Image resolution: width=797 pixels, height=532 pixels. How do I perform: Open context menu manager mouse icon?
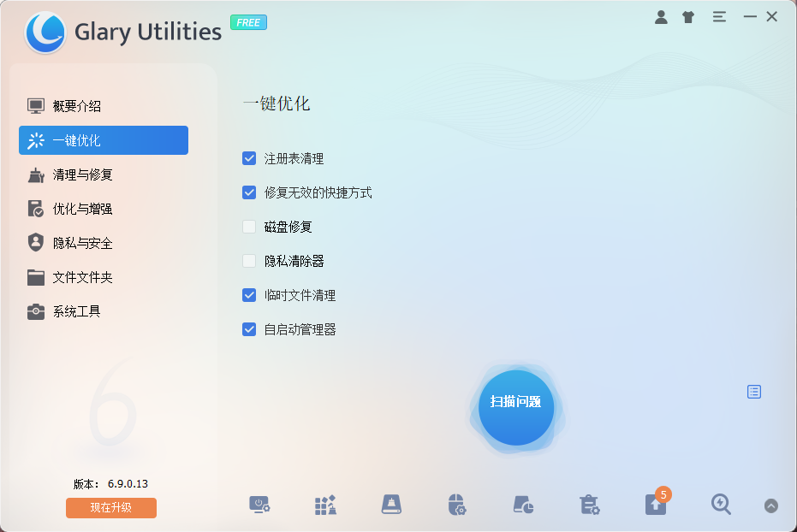[x=457, y=505]
